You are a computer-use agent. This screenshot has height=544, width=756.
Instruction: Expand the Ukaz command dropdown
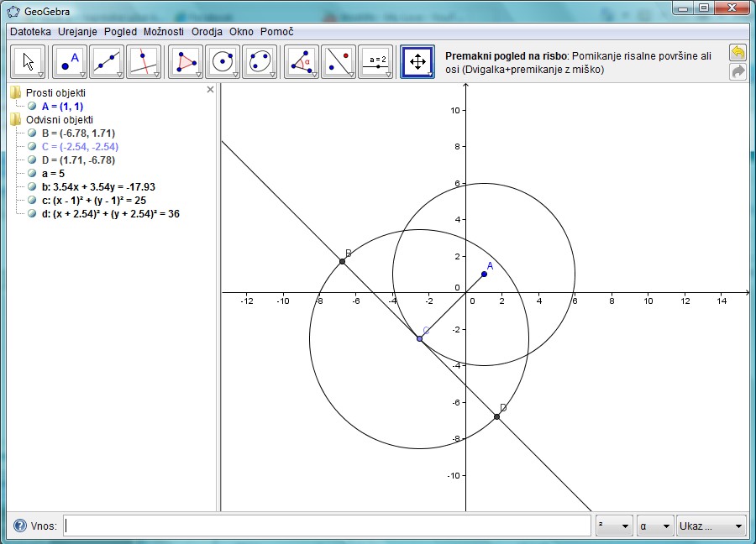pos(711,526)
